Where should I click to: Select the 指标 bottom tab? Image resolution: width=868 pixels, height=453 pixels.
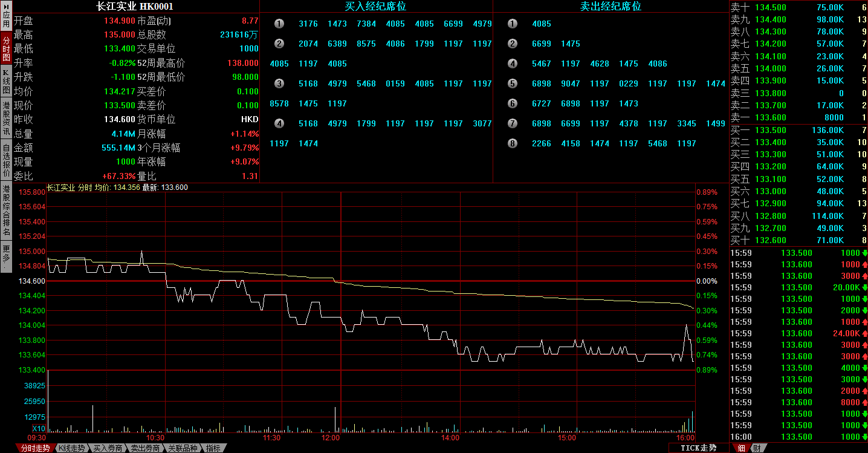click(213, 448)
